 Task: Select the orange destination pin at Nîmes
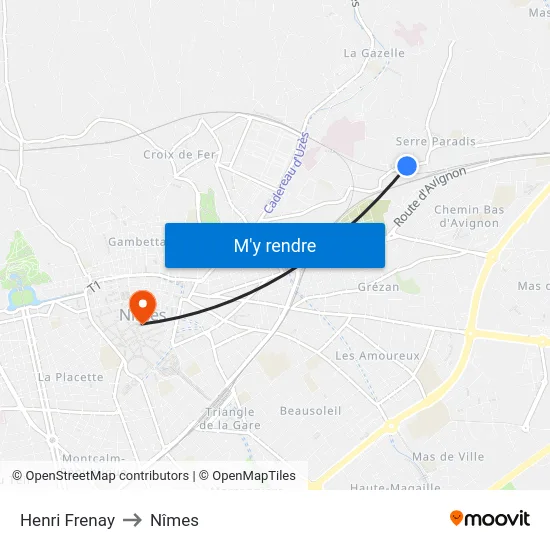coord(143,307)
